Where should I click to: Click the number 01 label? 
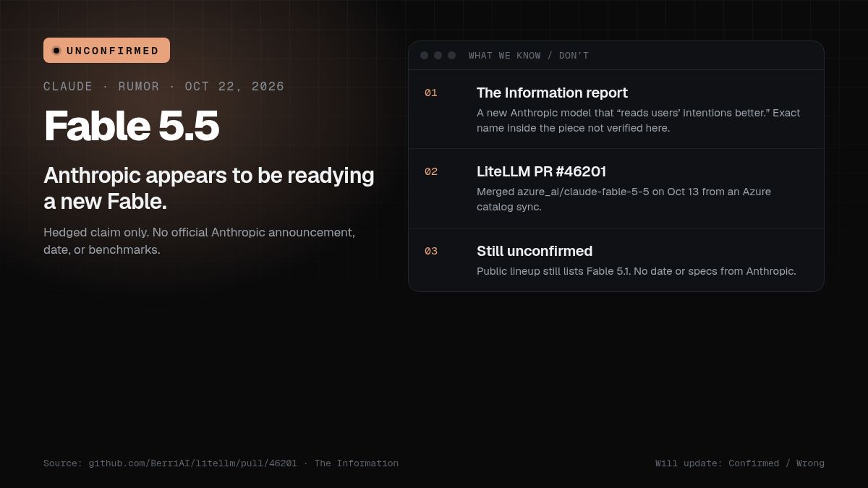click(431, 93)
